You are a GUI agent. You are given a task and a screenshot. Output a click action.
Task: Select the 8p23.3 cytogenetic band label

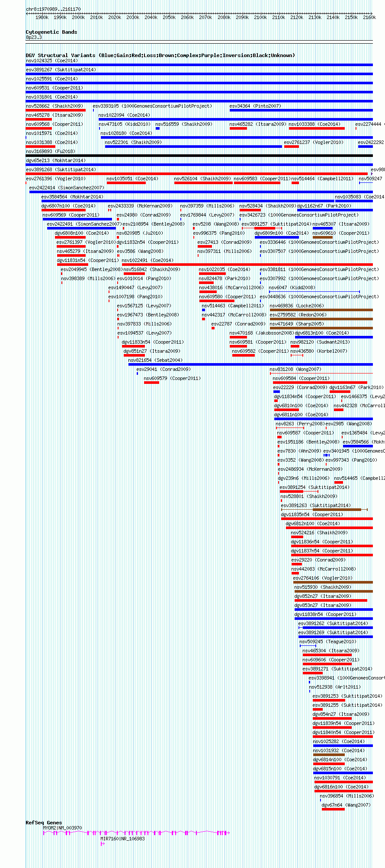point(34,38)
